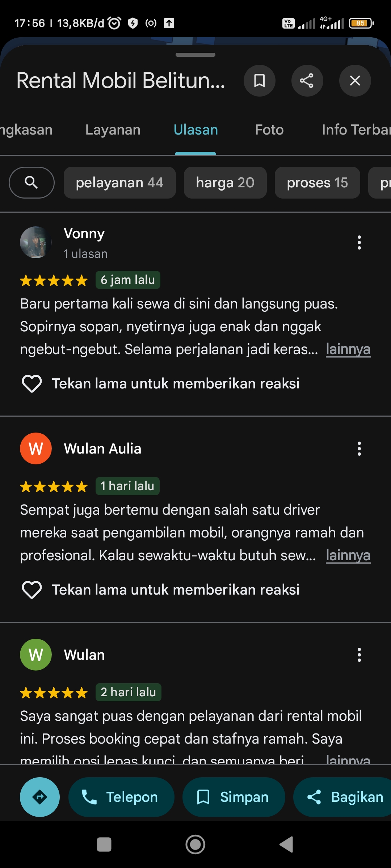Select the "pelayanan 44" filter chip
This screenshot has width=391, height=868.
click(x=120, y=183)
